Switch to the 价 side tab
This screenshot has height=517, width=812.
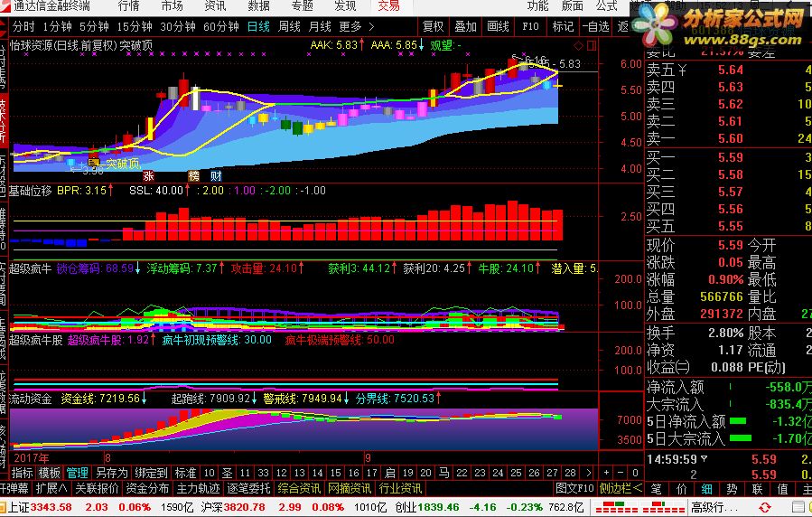tap(681, 489)
